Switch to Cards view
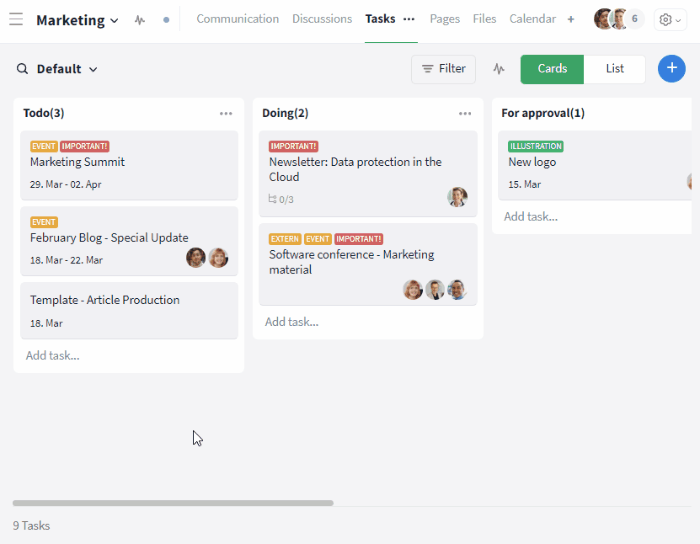This screenshot has width=700, height=544. tap(552, 69)
